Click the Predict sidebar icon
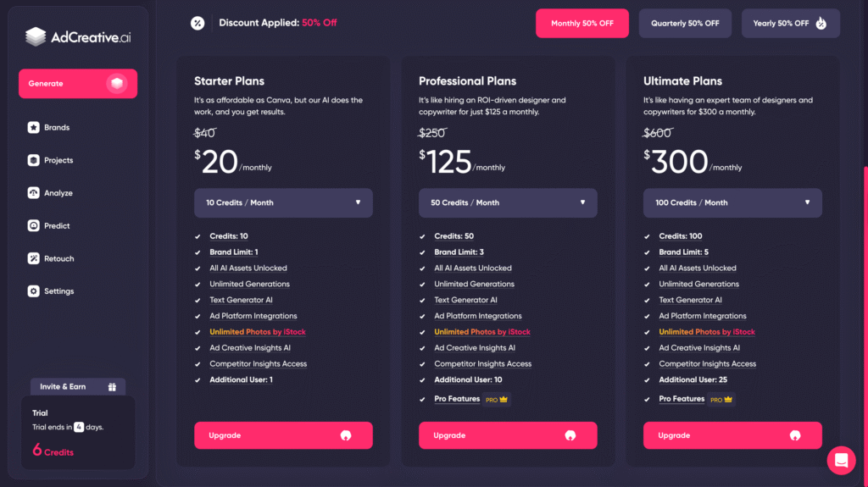 tap(34, 226)
